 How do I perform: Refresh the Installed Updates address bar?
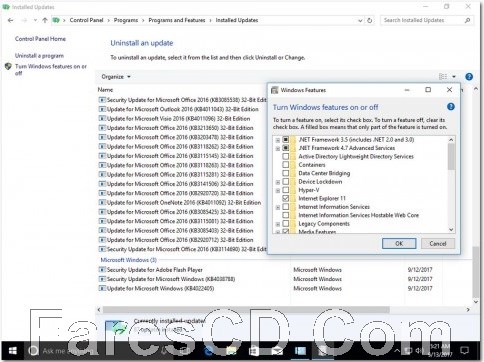(x=369, y=20)
